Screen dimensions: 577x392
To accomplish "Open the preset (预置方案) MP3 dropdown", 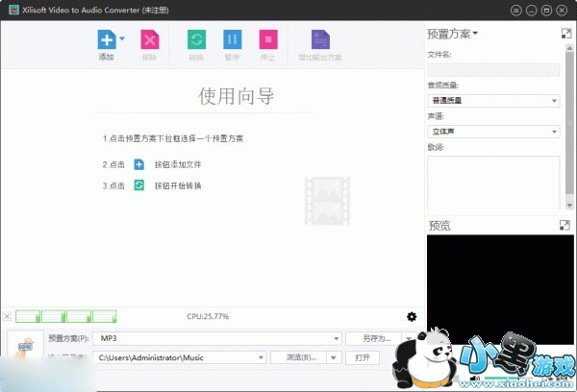I will (x=336, y=338).
